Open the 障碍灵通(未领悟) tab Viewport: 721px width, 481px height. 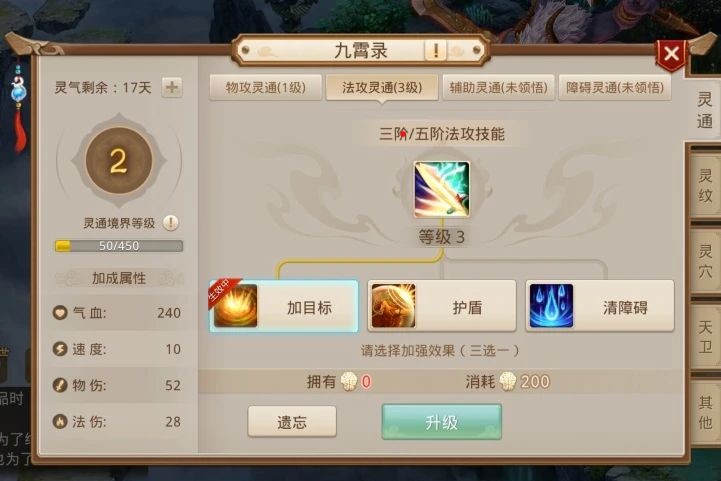pyautogui.click(x=615, y=87)
